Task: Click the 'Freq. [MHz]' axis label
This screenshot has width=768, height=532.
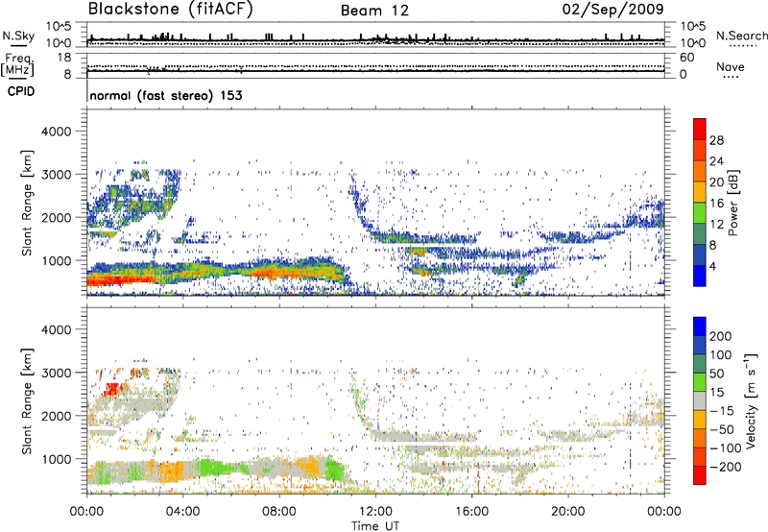Action: click(17, 65)
